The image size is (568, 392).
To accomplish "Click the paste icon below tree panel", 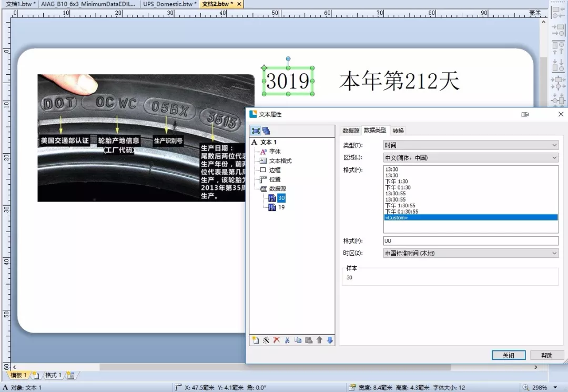I will [309, 340].
